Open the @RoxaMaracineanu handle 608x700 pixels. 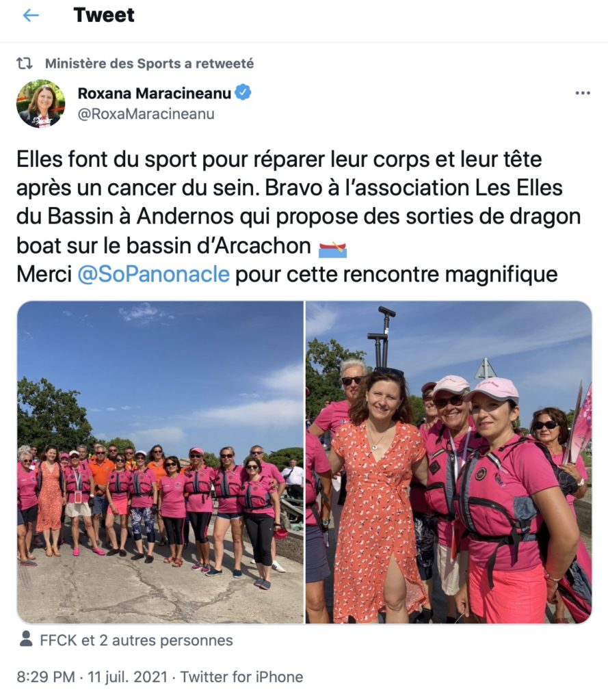(x=146, y=114)
